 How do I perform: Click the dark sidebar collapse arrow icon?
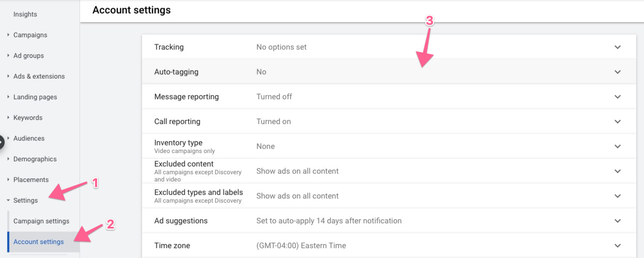(2, 142)
